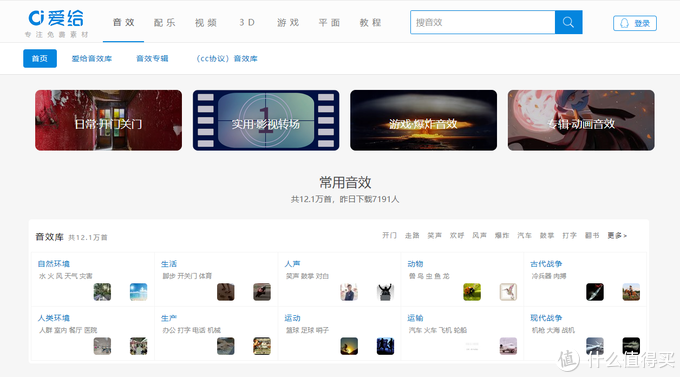Viewport: 680px width, 377px height.
Task: Click the fighter jet icon under 现代战争
Action: pyautogui.click(x=595, y=346)
